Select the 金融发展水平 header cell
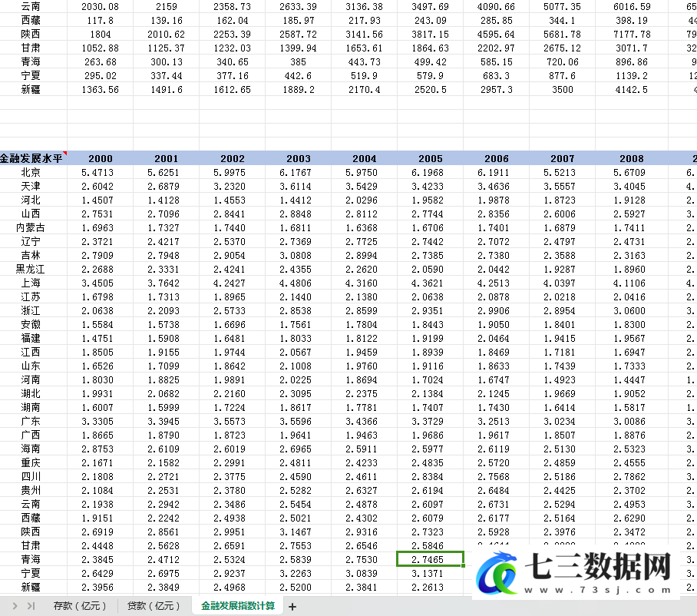 [x=31, y=158]
